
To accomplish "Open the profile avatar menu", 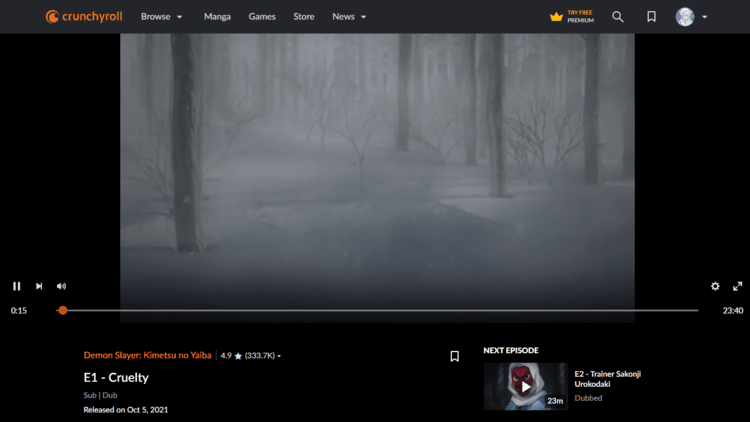I will click(685, 17).
